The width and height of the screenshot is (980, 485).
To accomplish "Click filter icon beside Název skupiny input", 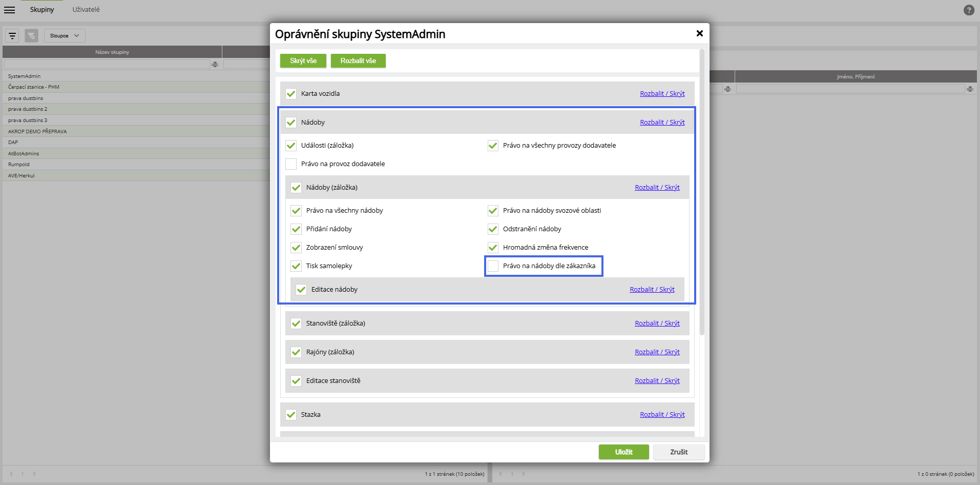I will (215, 64).
